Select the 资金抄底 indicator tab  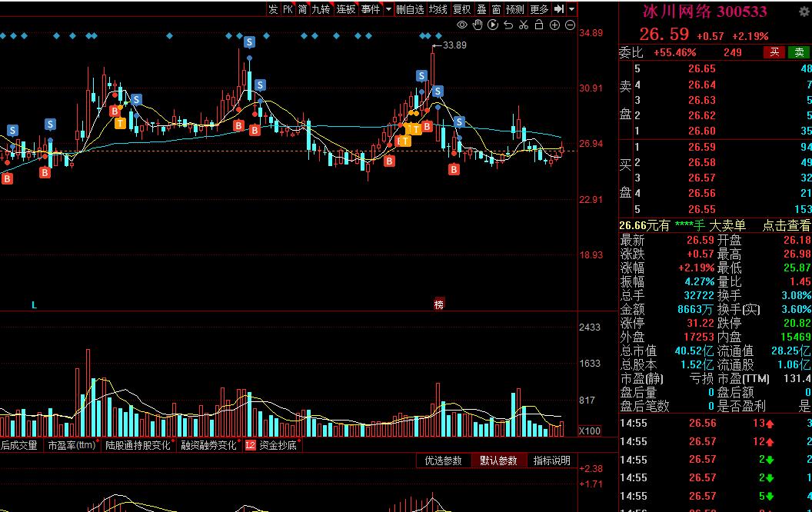point(278,445)
